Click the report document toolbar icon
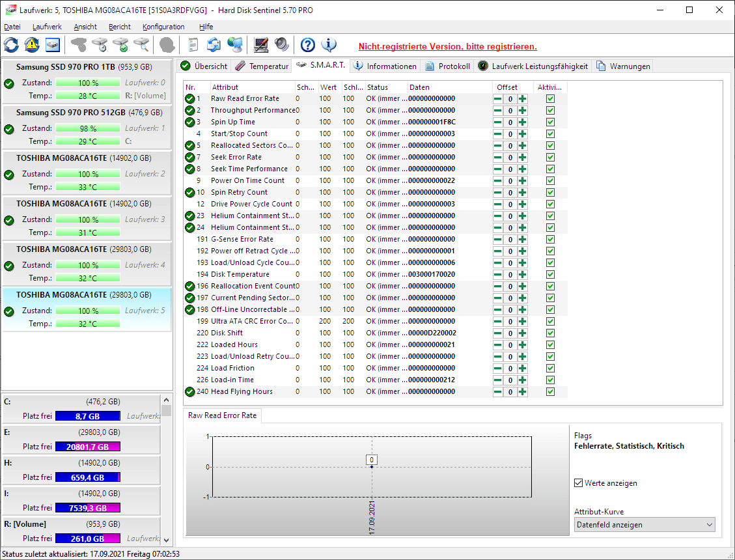This screenshot has width=735, height=560. [193, 45]
